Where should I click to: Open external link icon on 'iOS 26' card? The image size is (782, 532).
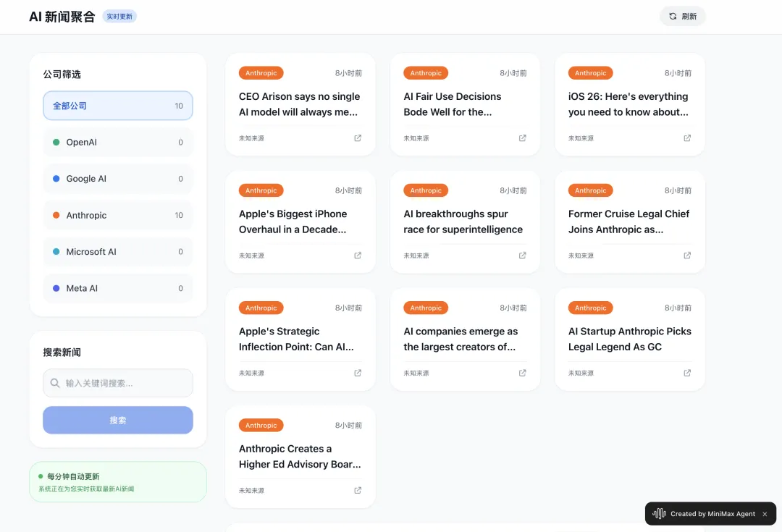[687, 138]
